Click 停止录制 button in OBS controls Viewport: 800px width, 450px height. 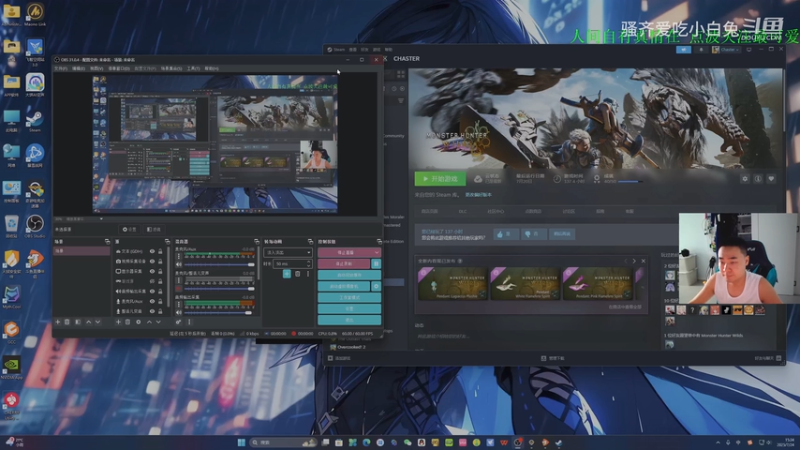[x=344, y=264]
